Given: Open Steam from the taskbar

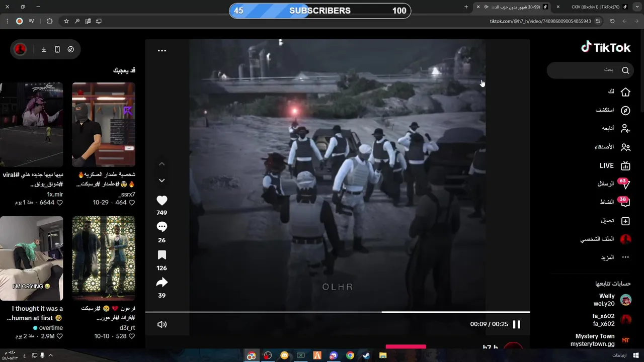Looking at the screenshot, I should coord(366,355).
